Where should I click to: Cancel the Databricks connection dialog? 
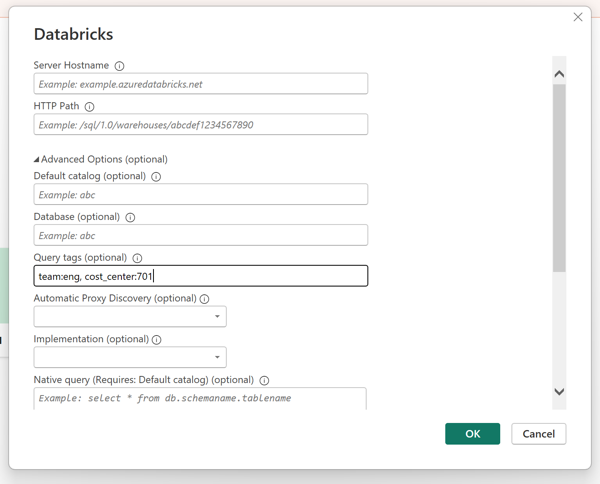(539, 434)
